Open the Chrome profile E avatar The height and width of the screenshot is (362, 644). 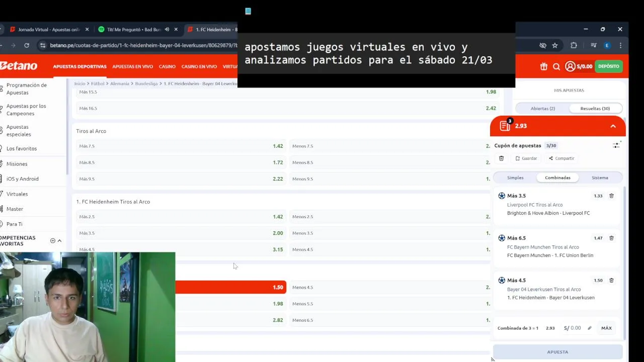(607, 45)
